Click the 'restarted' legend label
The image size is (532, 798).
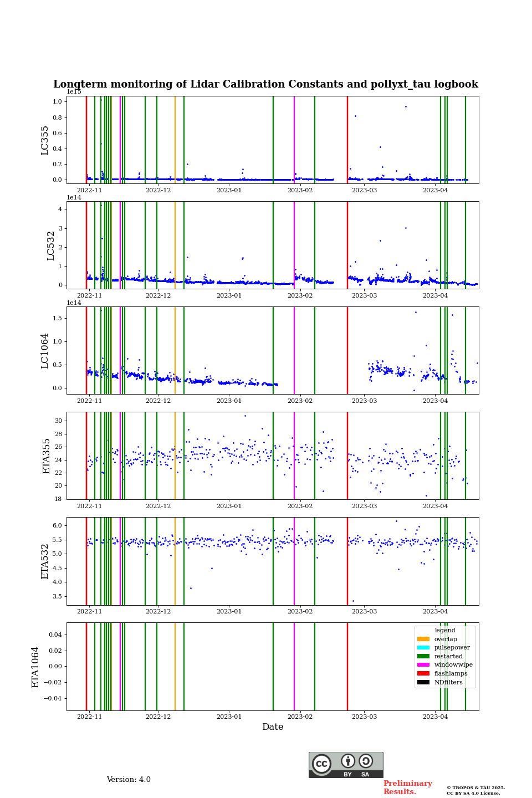click(448, 656)
